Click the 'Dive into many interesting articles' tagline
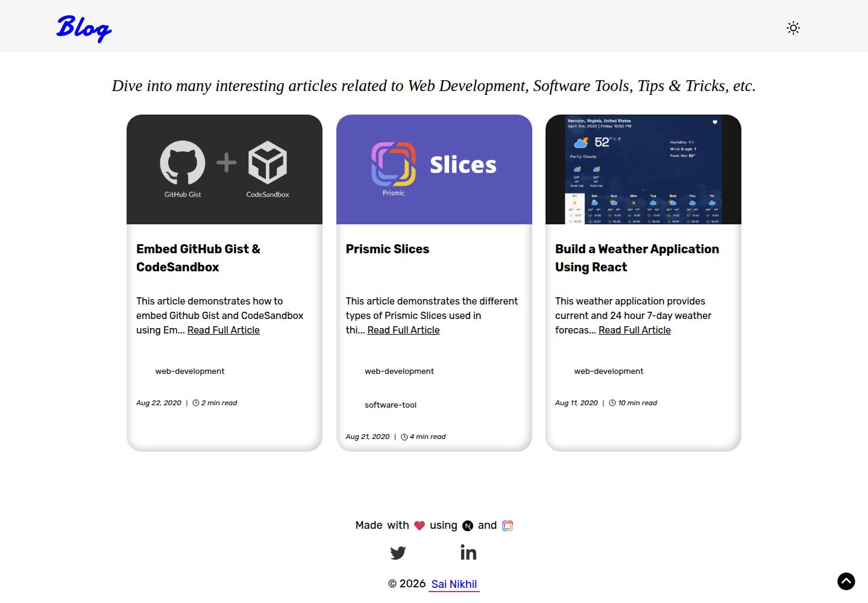The image size is (868, 603). [434, 86]
